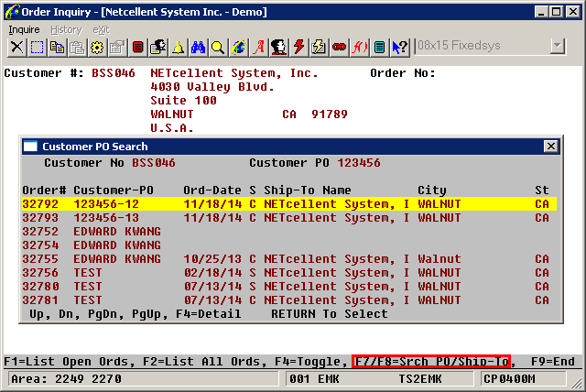Screen dimensions: 586x392
Task: Click the lightning bolt on page icon
Action: coord(319,47)
